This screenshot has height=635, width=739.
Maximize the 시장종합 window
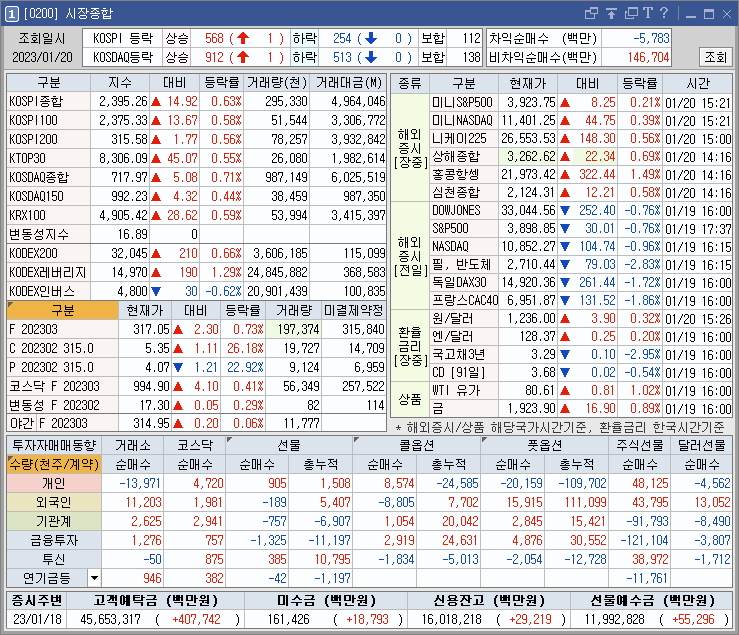coord(708,14)
